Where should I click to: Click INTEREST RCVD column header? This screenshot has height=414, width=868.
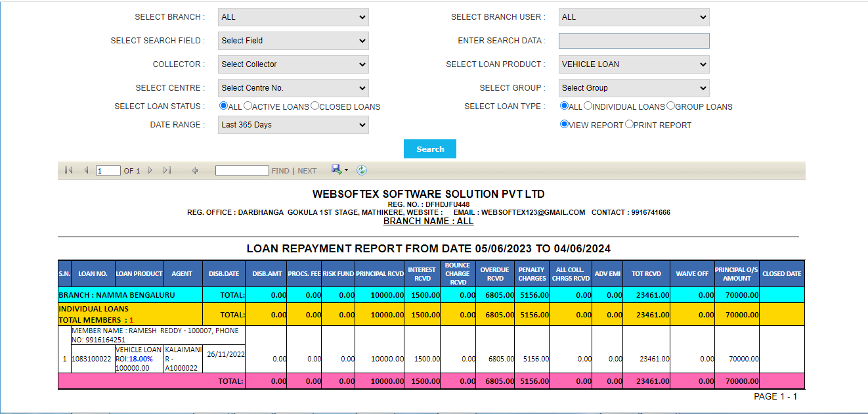(x=422, y=274)
